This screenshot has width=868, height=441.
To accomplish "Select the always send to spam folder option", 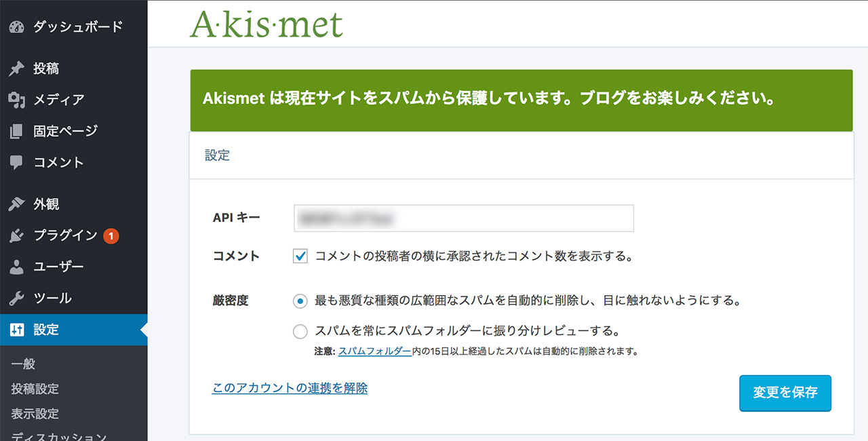I will (300, 332).
